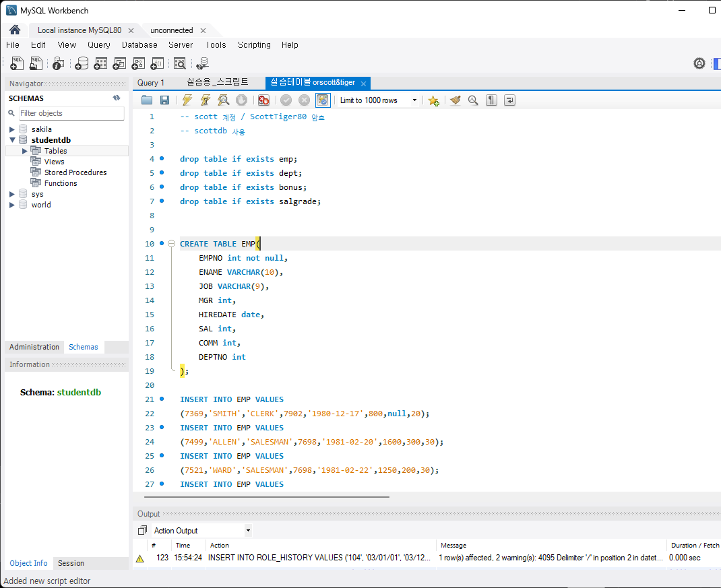
Task: Switch to the Administration tab
Action: point(34,347)
